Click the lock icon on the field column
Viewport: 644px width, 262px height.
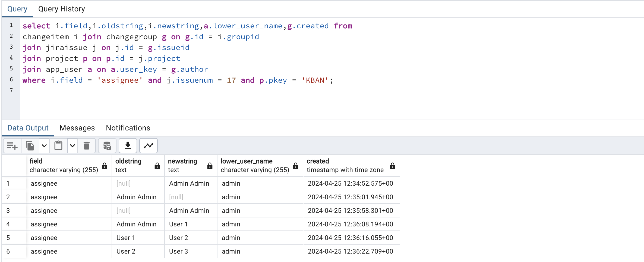point(104,166)
